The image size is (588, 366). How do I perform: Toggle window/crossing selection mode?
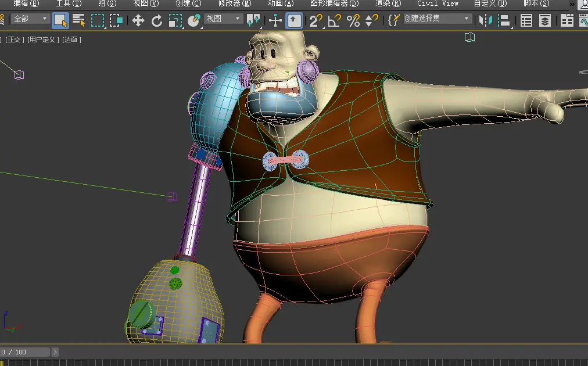116,21
